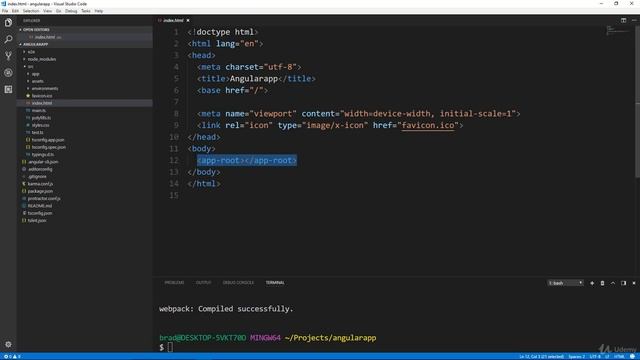Screen dimensions: 640x360
Task: Click the HTML language mode in status bar
Action: 619,356
